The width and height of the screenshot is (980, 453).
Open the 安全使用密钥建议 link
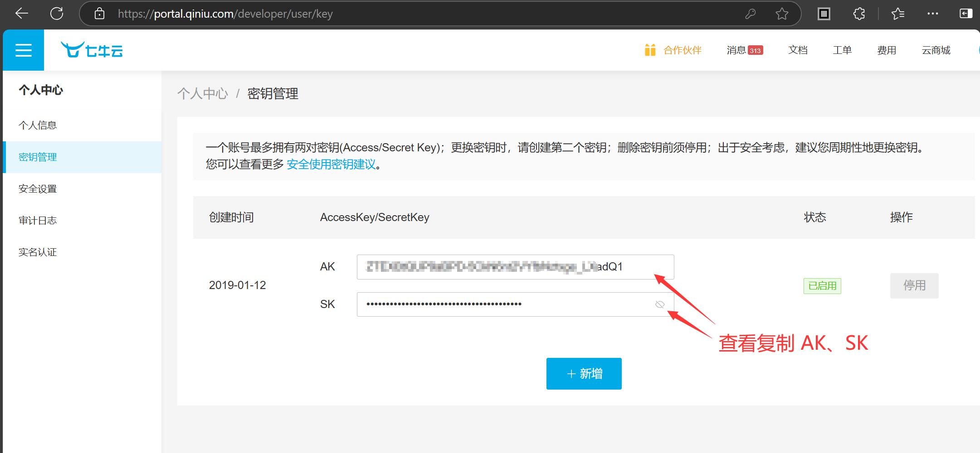click(331, 164)
